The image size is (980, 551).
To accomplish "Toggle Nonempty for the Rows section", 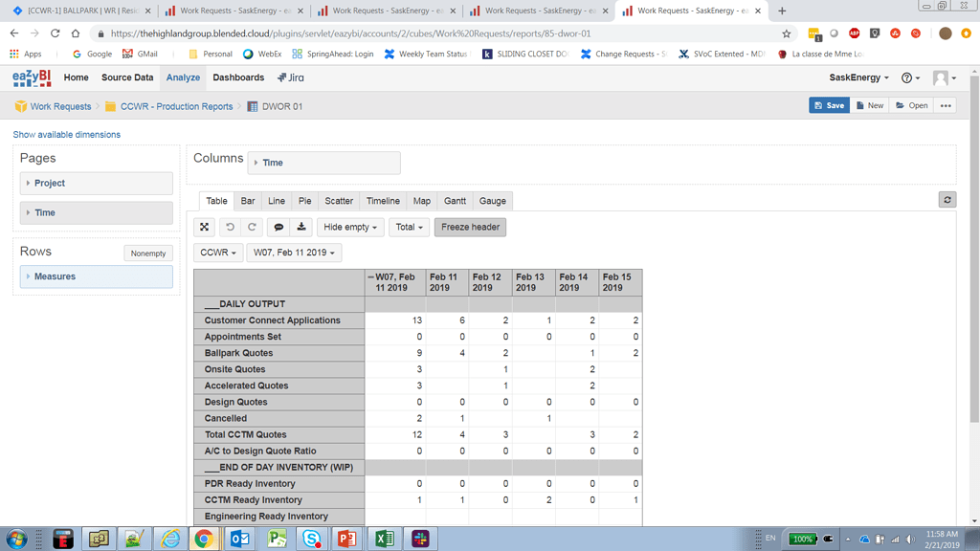I will point(148,253).
